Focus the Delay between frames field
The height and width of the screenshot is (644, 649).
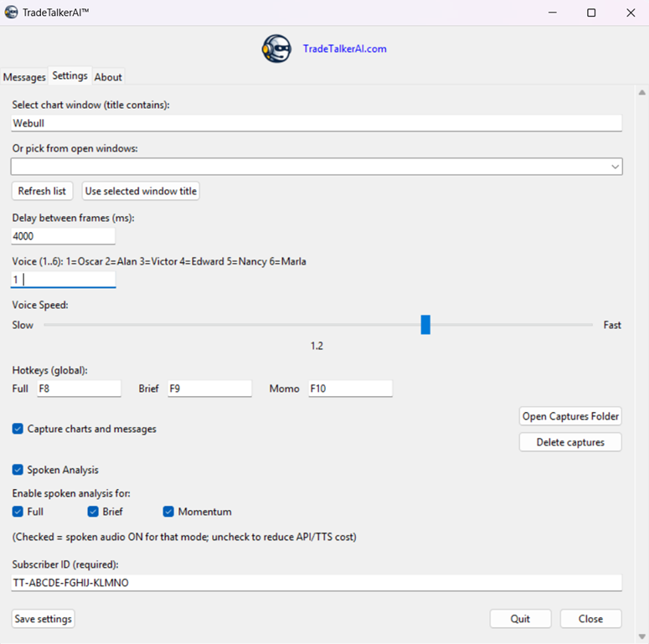63,236
